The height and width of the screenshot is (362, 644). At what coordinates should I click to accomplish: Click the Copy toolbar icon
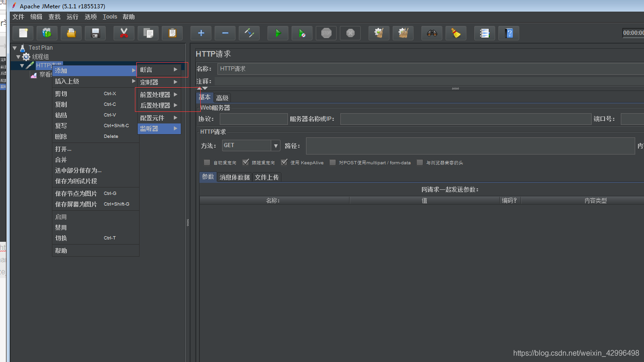pos(148,33)
